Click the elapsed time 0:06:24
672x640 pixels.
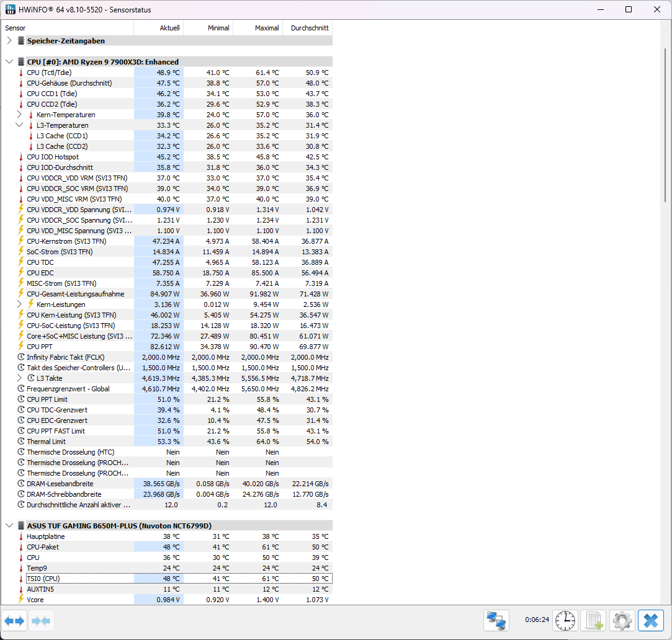[537, 620]
